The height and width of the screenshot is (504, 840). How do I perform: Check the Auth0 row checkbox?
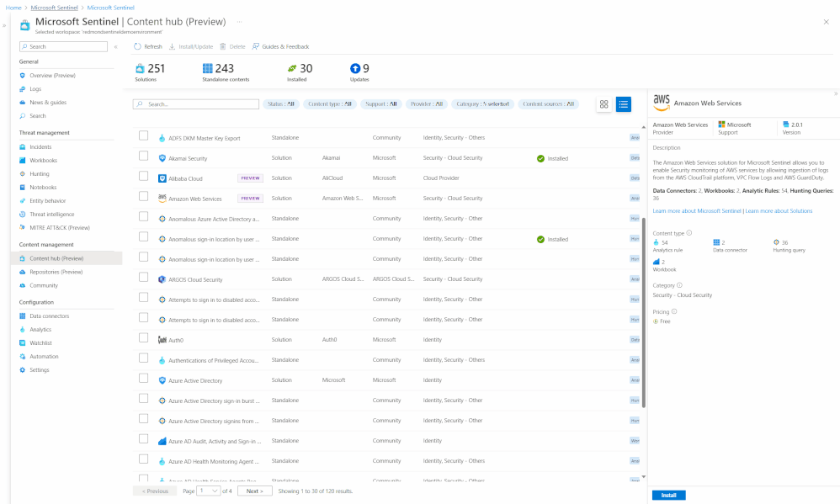click(x=144, y=337)
